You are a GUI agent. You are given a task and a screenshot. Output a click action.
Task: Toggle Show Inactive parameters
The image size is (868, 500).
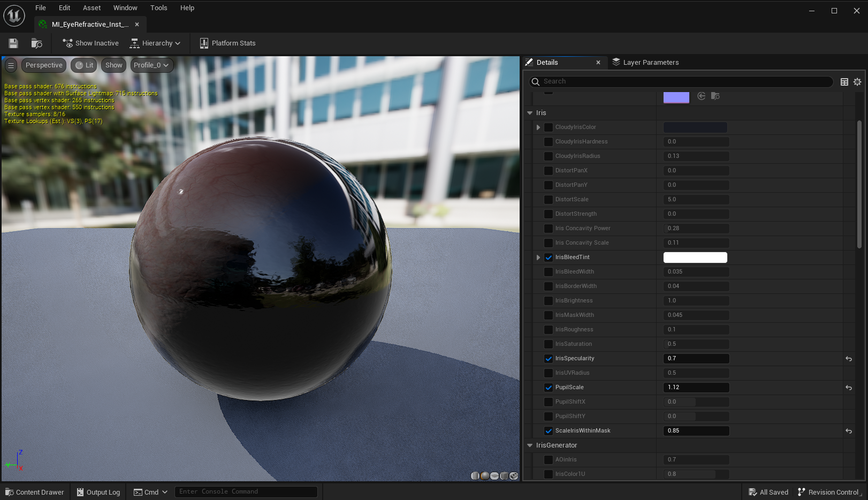(90, 43)
